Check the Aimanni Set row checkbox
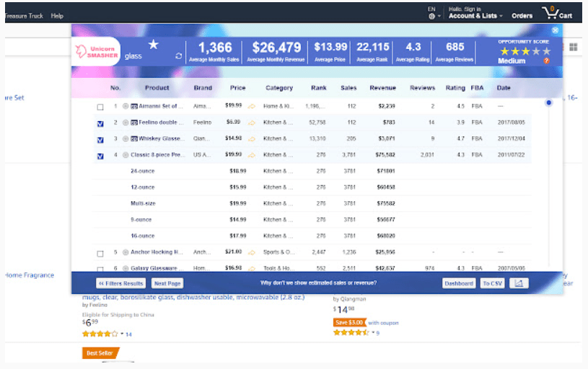 click(x=100, y=107)
